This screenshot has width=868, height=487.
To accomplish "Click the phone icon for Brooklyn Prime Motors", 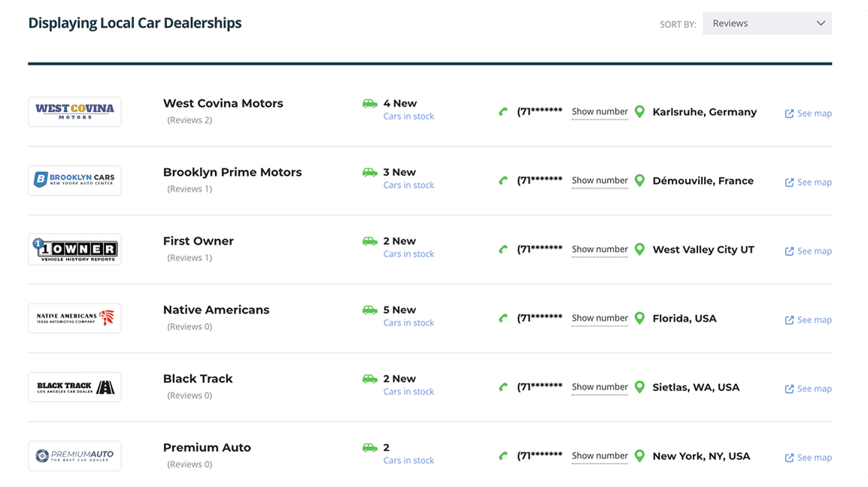I will 503,179.
